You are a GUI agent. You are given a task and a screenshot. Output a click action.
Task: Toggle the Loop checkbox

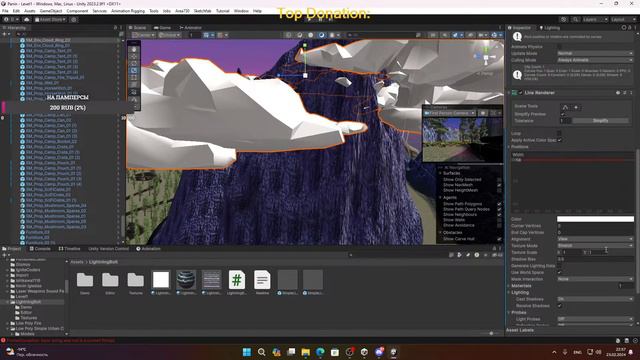559,133
